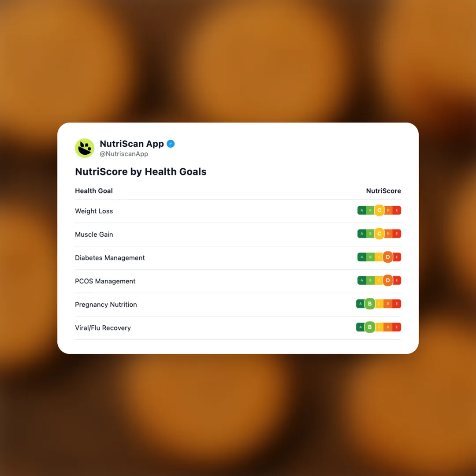Image resolution: width=476 pixels, height=476 pixels.
Task: Select the Pregnancy Nutrition row label
Action: 106,305
